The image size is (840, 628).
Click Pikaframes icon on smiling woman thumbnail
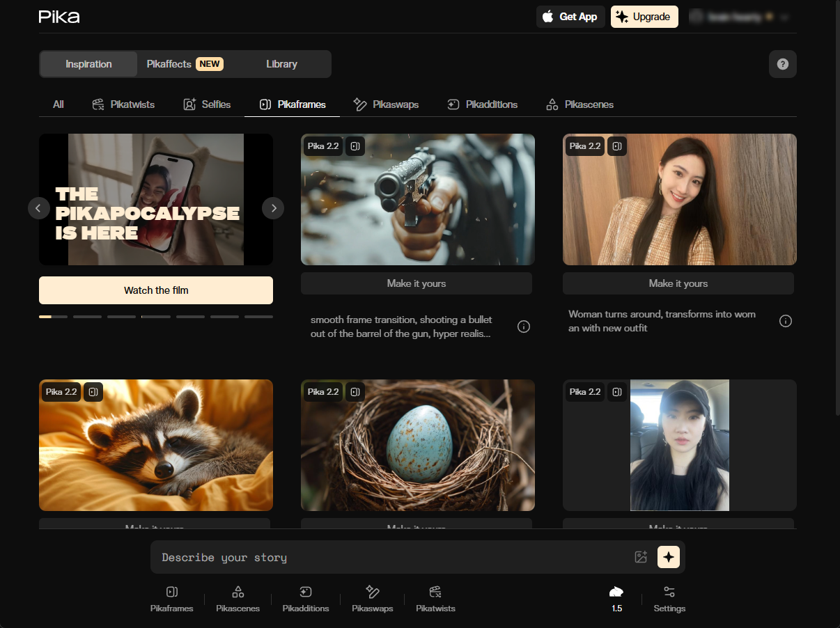(617, 146)
